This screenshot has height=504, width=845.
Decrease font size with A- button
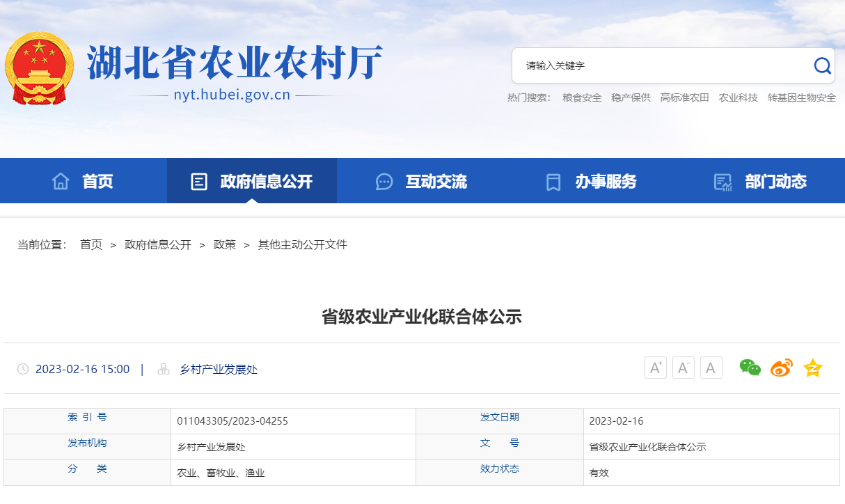(683, 368)
